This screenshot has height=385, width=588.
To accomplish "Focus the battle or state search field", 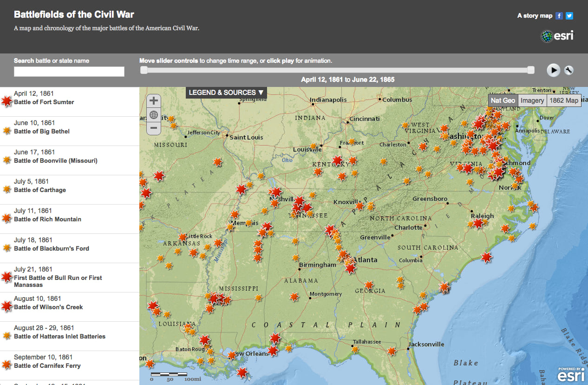I will [69, 72].
